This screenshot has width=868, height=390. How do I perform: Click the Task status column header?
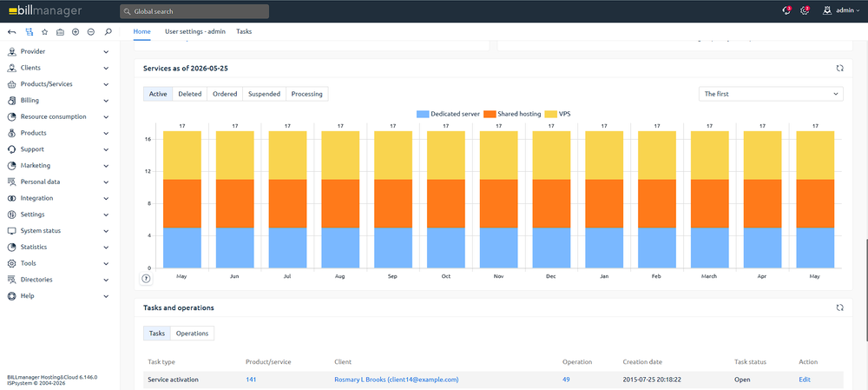coord(750,361)
